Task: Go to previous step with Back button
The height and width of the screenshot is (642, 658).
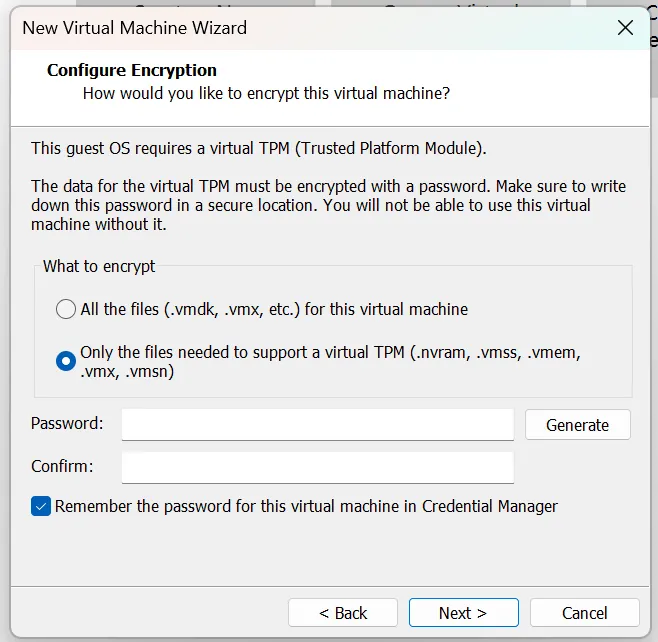Action: (343, 613)
